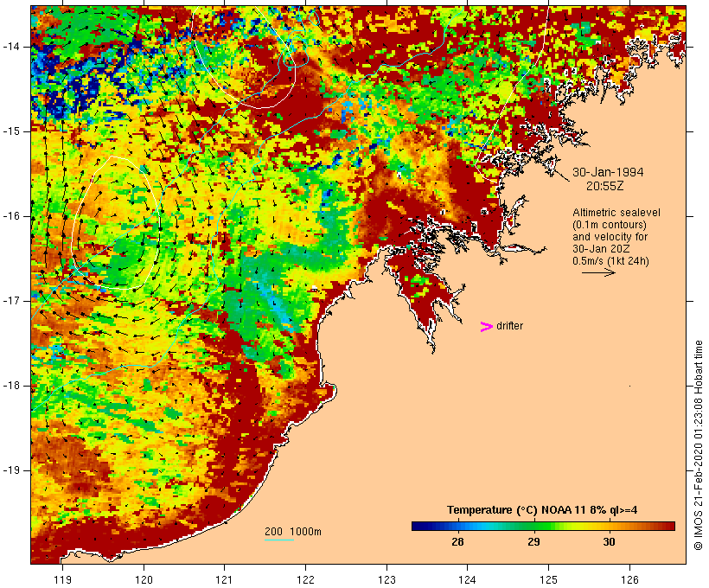Click the longitude label '123'
709x588 pixels.
click(386, 579)
